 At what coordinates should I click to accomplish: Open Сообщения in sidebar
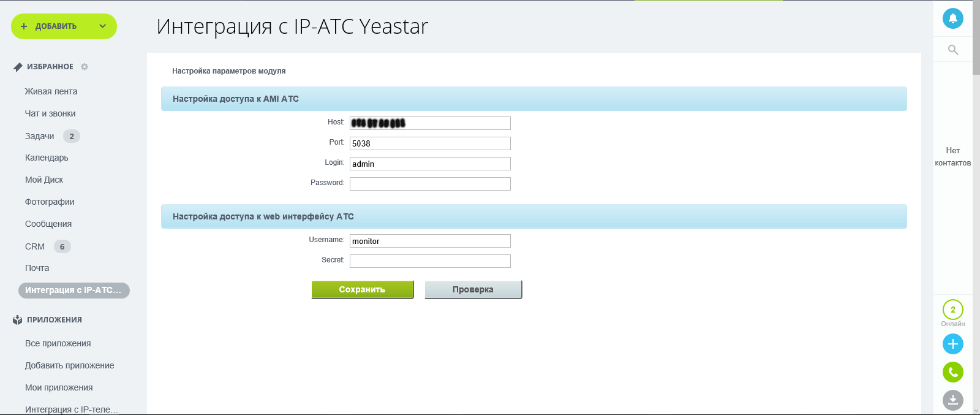coord(48,224)
